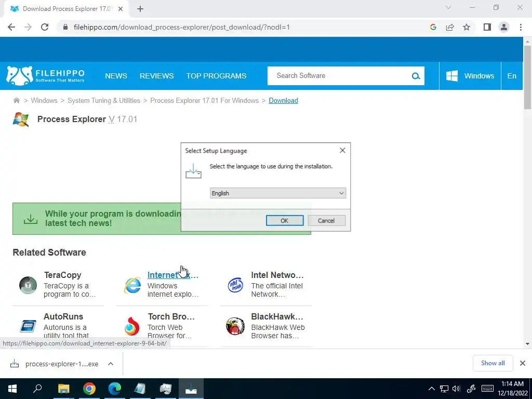Image resolution: width=532 pixels, height=399 pixels.
Task: Close the downloads bar
Action: [523, 363]
